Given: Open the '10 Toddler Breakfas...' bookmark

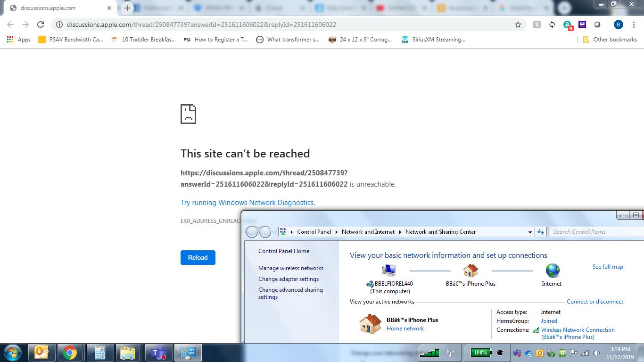Looking at the screenshot, I should pyautogui.click(x=143, y=40).
